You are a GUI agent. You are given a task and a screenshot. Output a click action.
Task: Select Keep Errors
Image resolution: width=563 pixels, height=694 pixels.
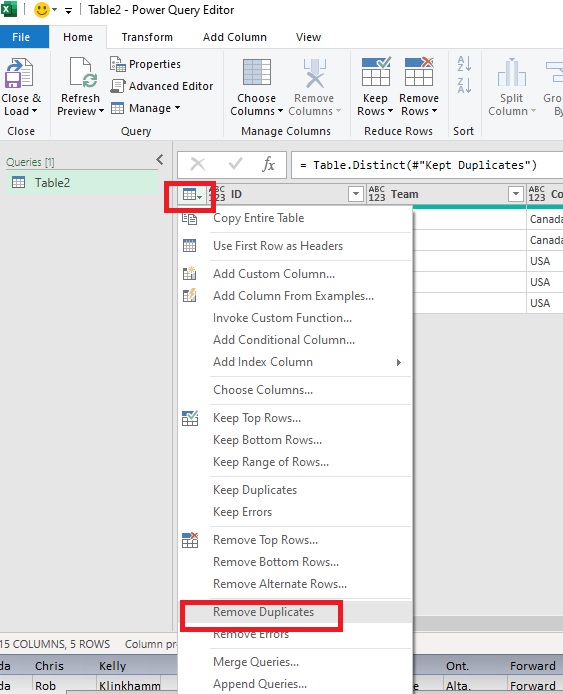[x=295, y=513]
